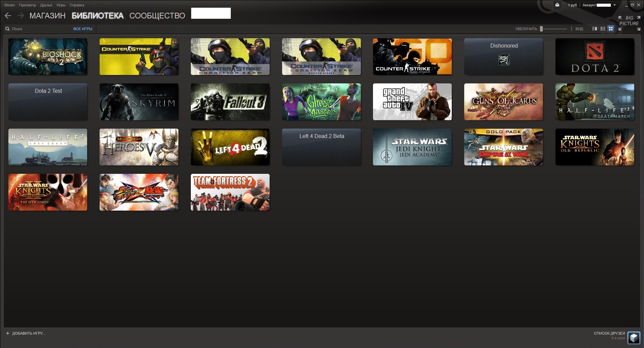644x348 pixels.
Task: Open the Аккаунт dropdown arrow
Action: [614, 5]
